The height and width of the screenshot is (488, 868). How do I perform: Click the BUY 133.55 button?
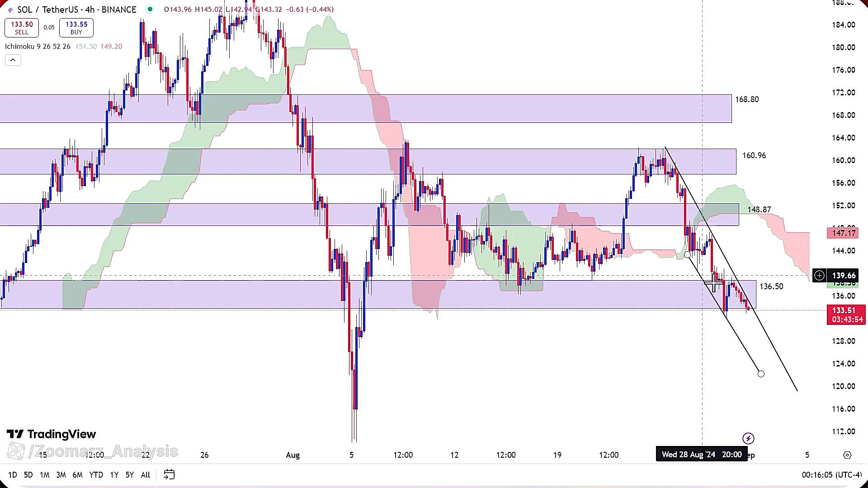pos(76,28)
